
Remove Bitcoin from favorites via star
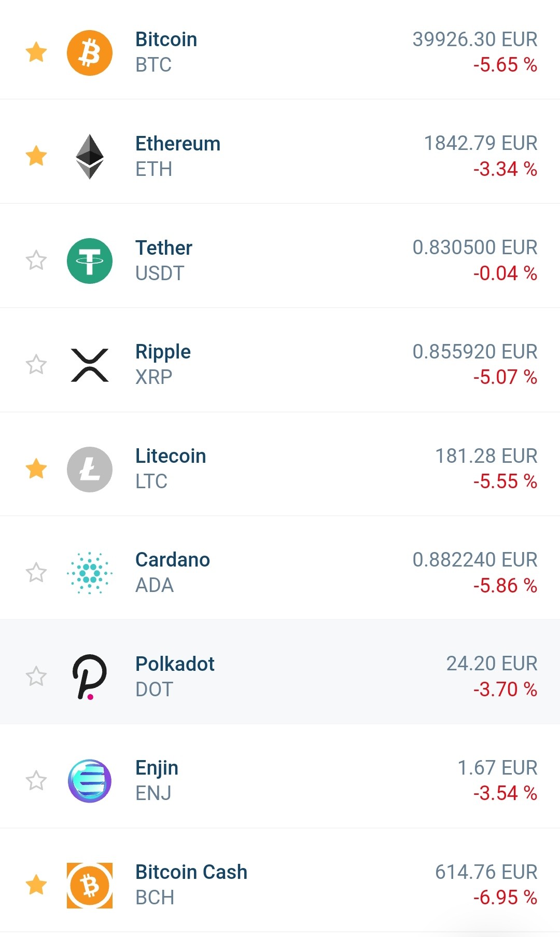[x=36, y=52]
